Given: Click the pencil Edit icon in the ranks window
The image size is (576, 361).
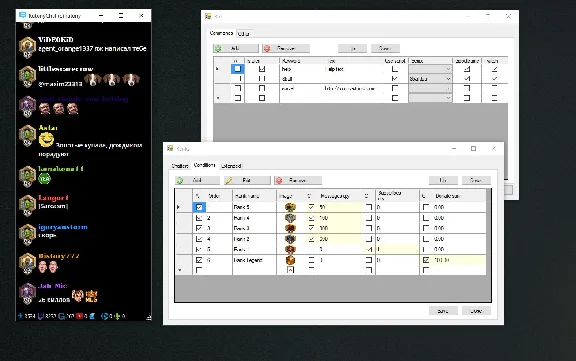Looking at the screenshot, I should click(x=229, y=180).
